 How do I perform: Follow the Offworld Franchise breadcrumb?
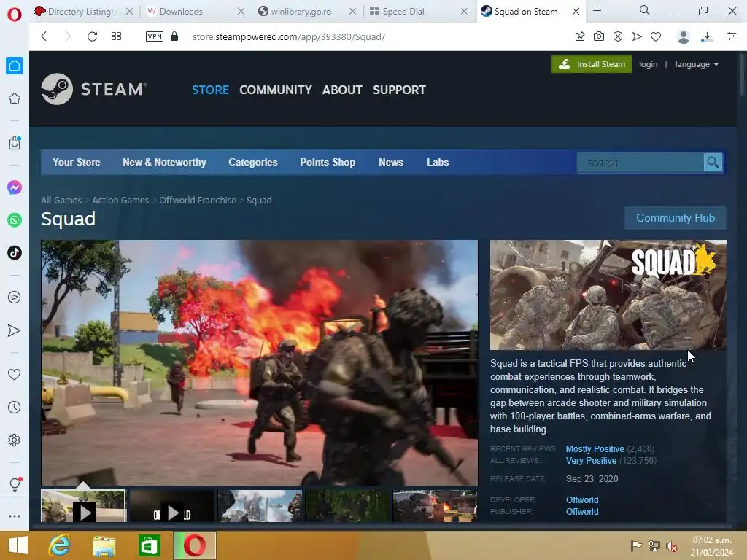click(198, 201)
